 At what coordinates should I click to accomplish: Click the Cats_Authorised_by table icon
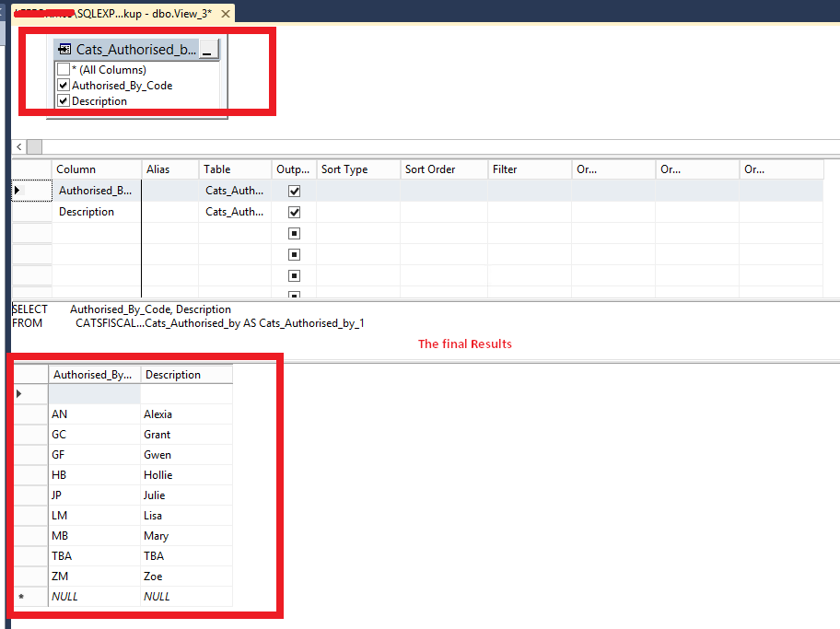(64, 50)
